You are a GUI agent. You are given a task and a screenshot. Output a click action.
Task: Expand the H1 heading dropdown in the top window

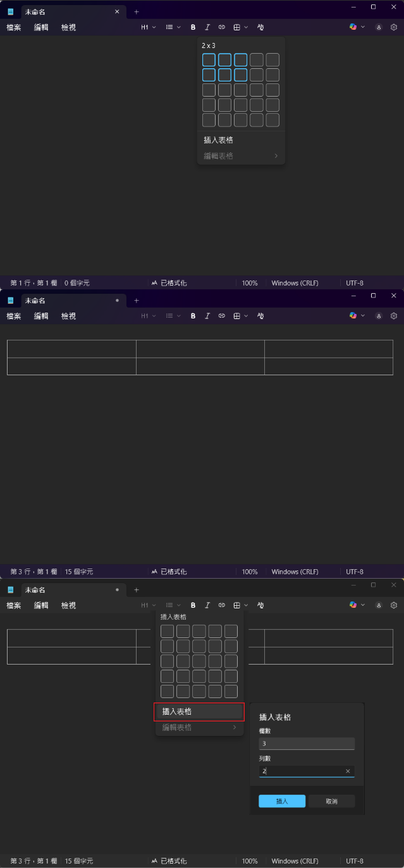(148, 27)
